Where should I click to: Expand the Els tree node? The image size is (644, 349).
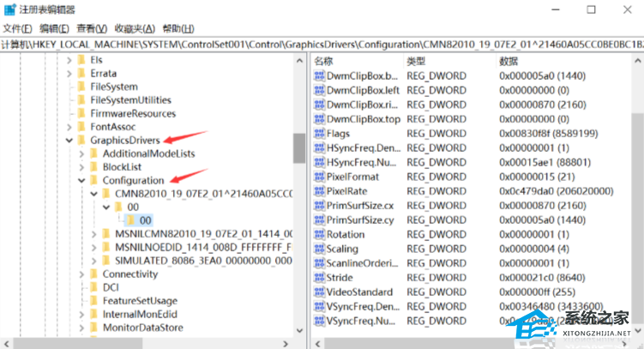[x=69, y=60]
